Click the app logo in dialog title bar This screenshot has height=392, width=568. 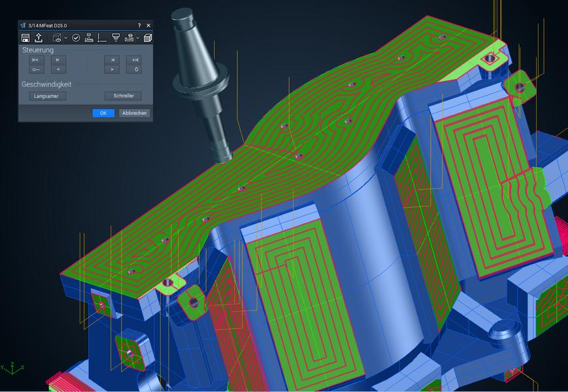point(23,25)
